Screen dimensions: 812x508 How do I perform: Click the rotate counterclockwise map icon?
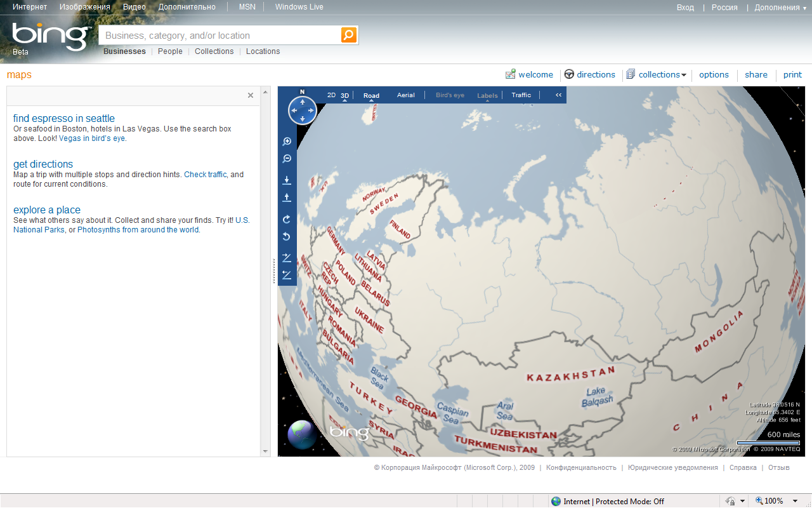pos(287,237)
